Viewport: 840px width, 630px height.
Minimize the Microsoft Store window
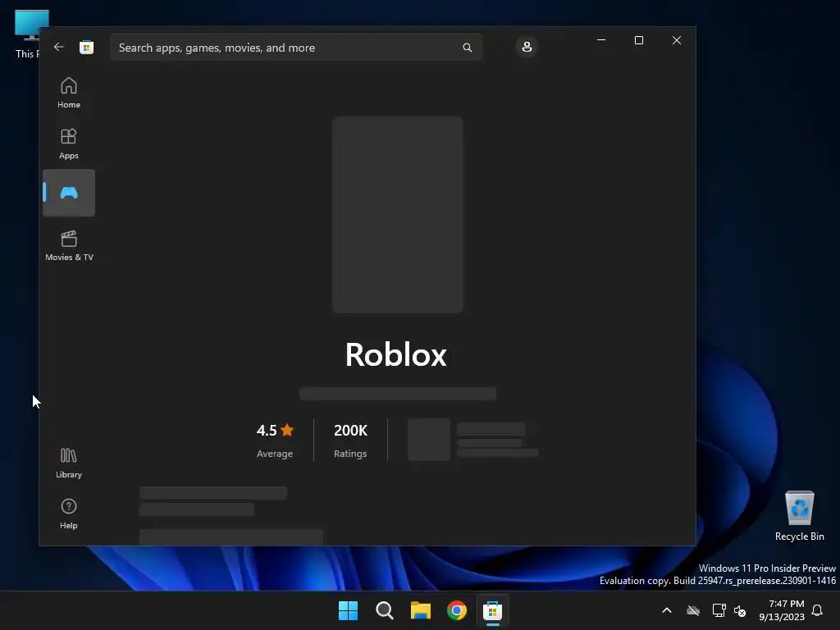coord(601,40)
